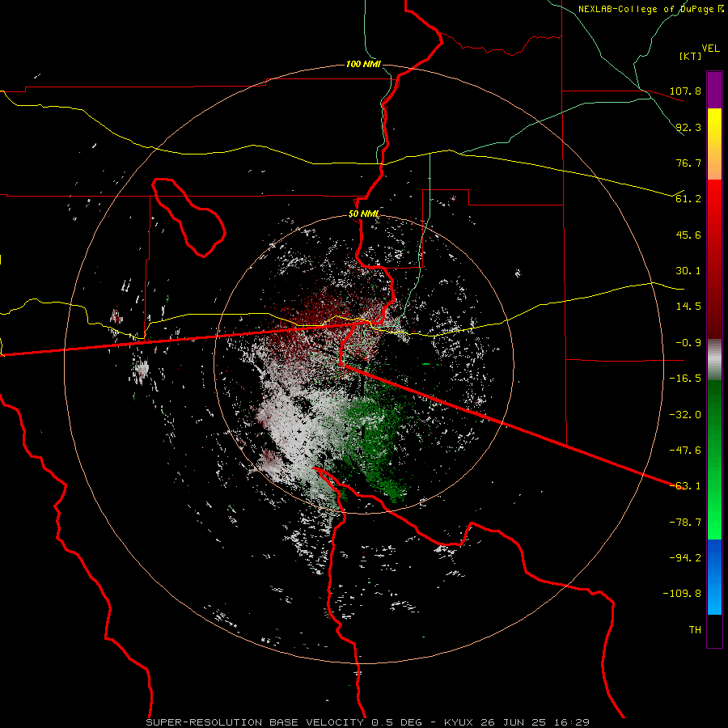Screen dimensions: 728x728
Task: Click the 92.3 velocity scale value
Action: (688, 127)
